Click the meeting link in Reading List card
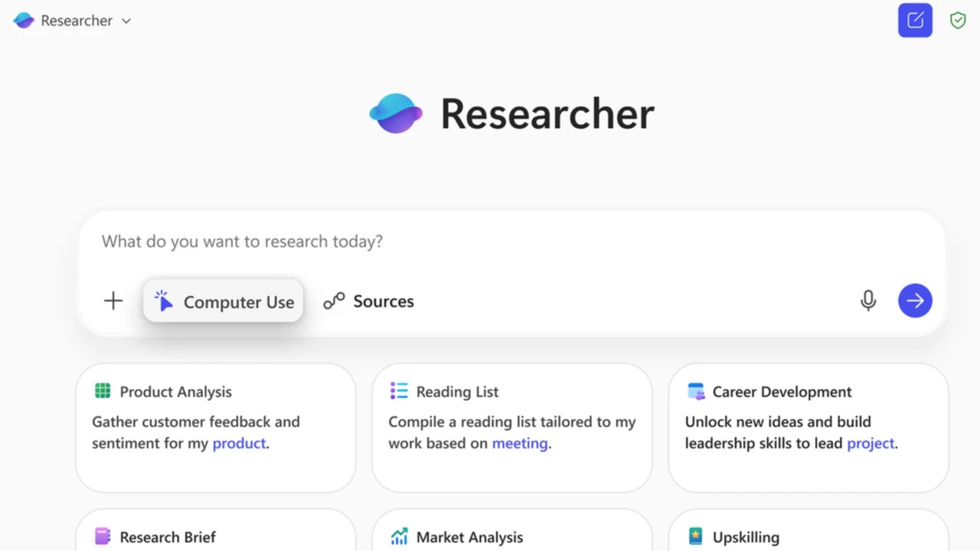The height and width of the screenshot is (551, 980). (519, 443)
